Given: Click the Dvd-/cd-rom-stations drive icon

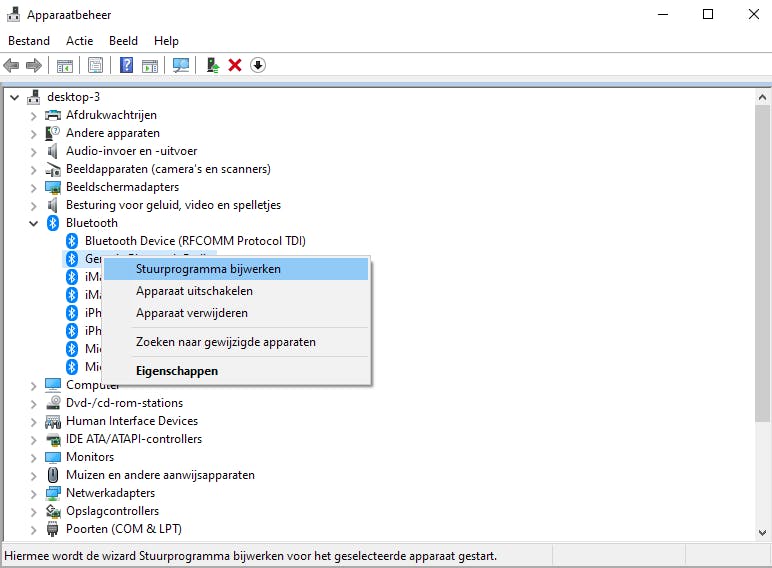Looking at the screenshot, I should click(53, 403).
